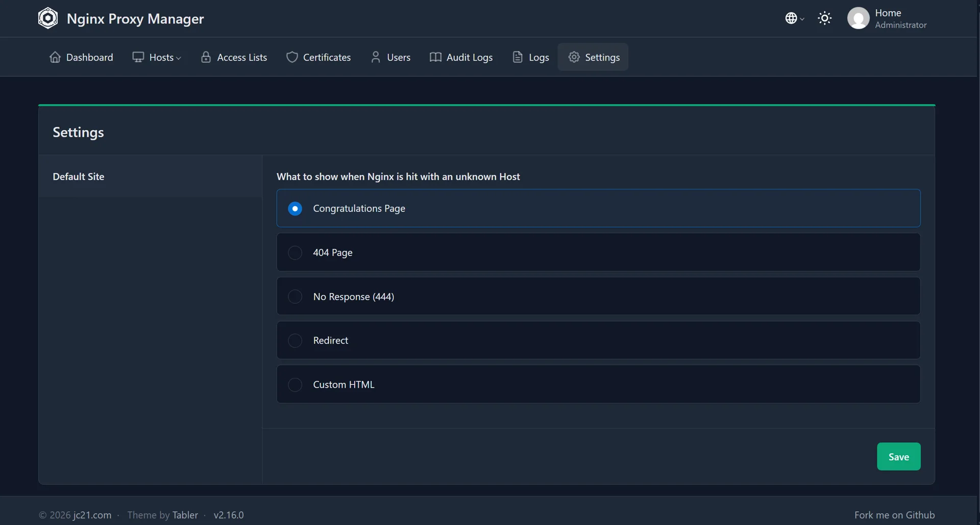
Task: Click the Hosts monitor icon
Action: (138, 57)
